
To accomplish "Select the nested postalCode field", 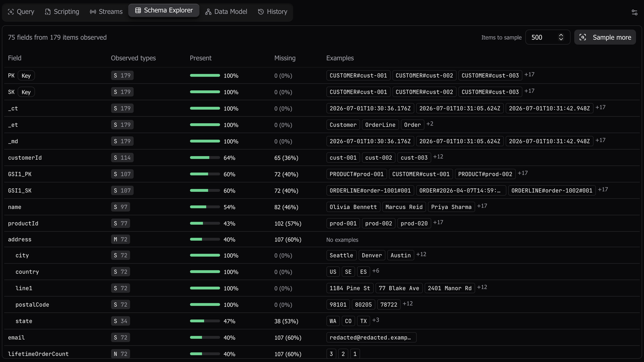I will tap(32, 305).
